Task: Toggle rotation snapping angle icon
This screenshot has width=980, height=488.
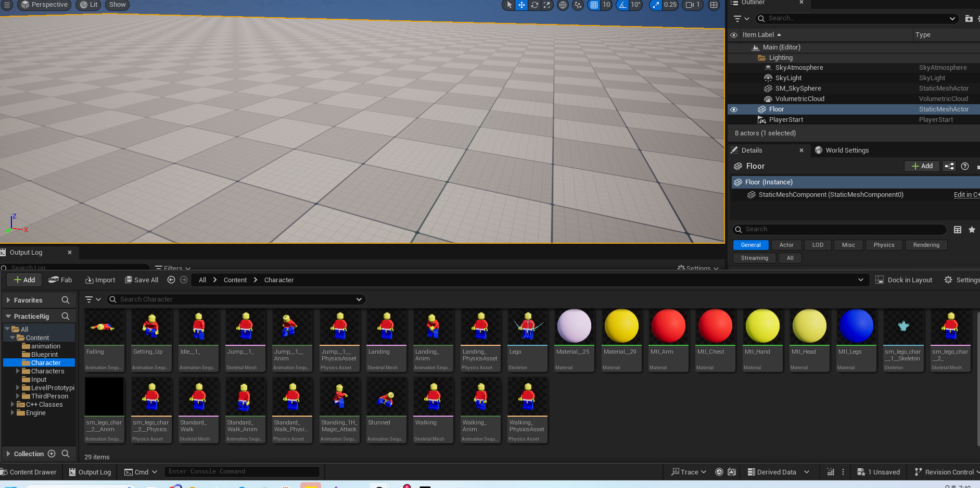Action: point(622,5)
